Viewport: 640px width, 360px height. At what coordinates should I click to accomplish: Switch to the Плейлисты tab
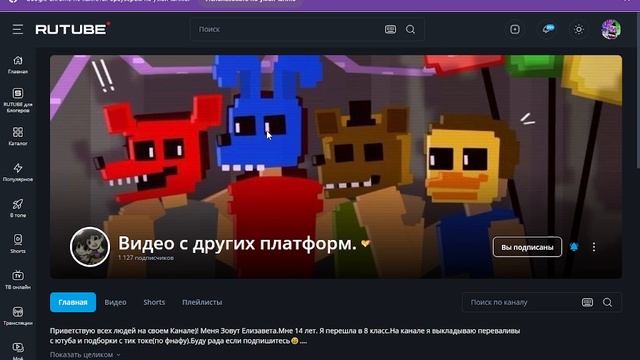coord(202,302)
